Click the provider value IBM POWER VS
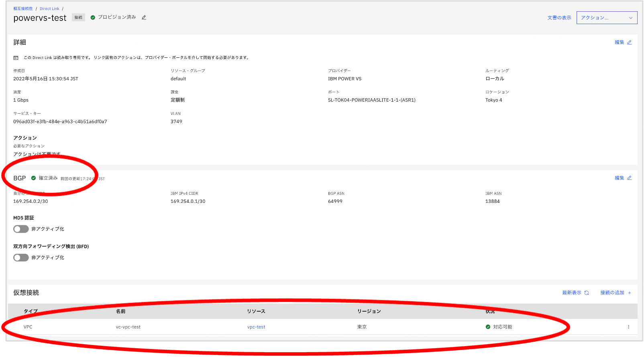The width and height of the screenshot is (644, 357). tap(344, 79)
